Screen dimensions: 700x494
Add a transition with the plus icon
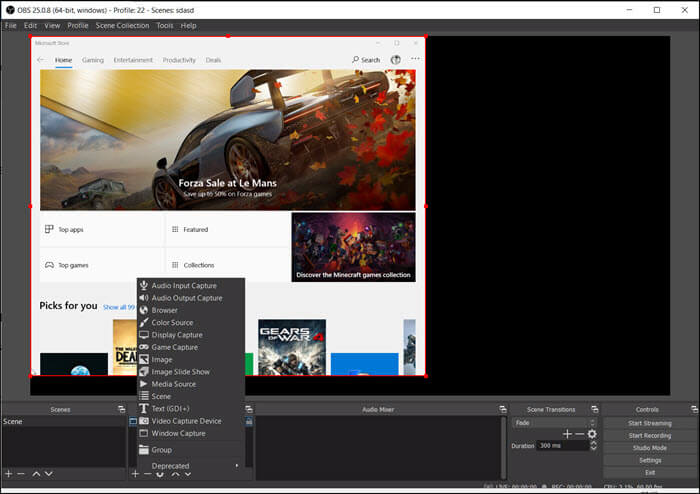[567, 434]
